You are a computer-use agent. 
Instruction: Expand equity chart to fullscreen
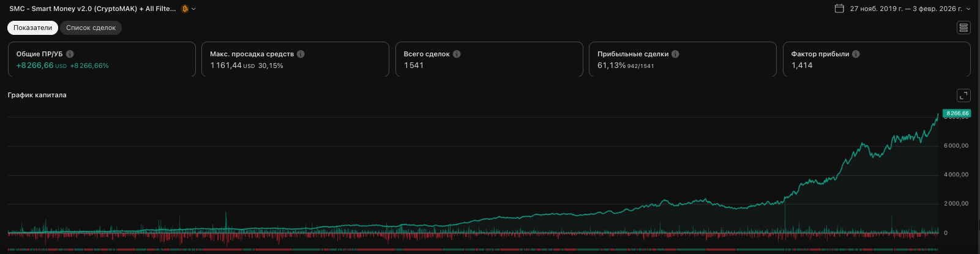pyautogui.click(x=963, y=95)
